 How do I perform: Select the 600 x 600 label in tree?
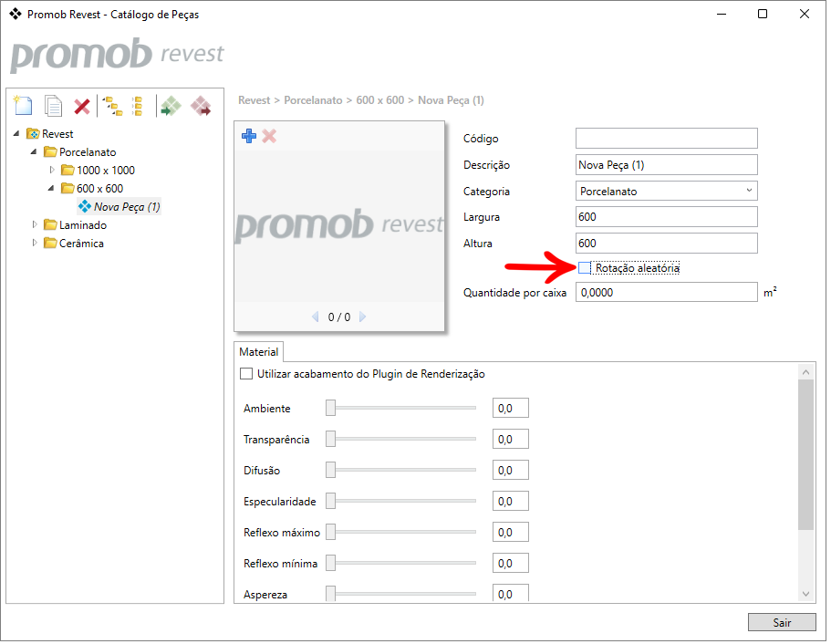(100, 189)
